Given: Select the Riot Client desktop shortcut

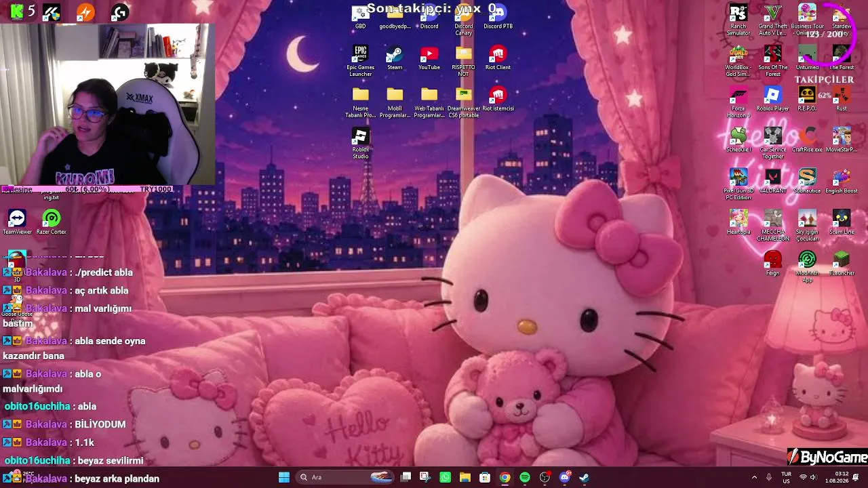Looking at the screenshot, I should (498, 58).
